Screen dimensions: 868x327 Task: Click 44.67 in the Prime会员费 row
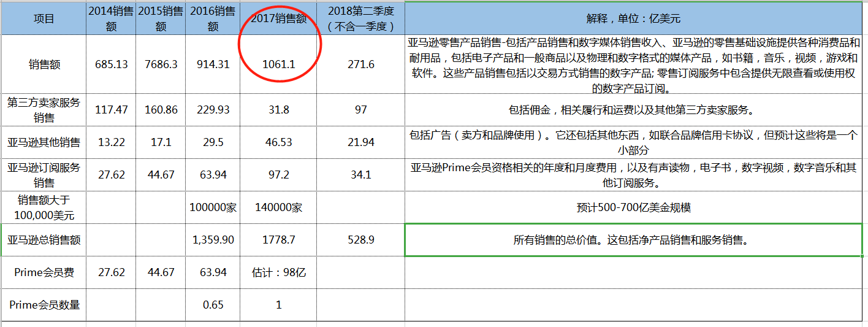click(x=161, y=272)
